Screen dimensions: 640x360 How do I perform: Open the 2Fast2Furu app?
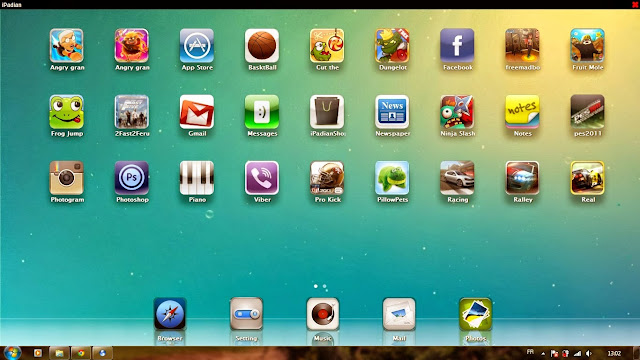tap(131, 112)
